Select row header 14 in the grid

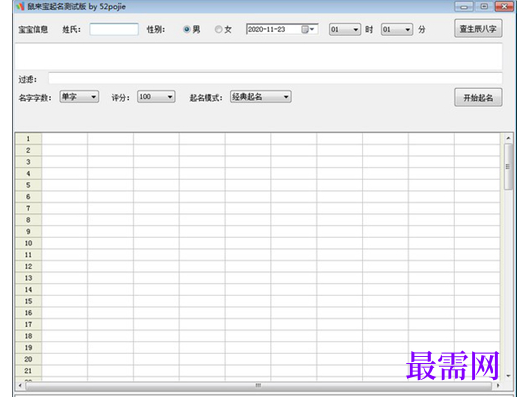[28, 290]
